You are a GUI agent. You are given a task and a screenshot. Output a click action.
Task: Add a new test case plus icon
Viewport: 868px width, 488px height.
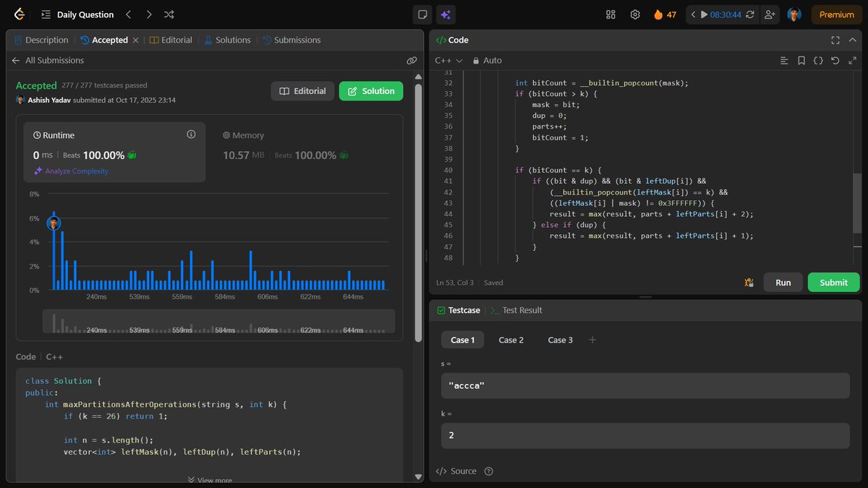click(592, 340)
